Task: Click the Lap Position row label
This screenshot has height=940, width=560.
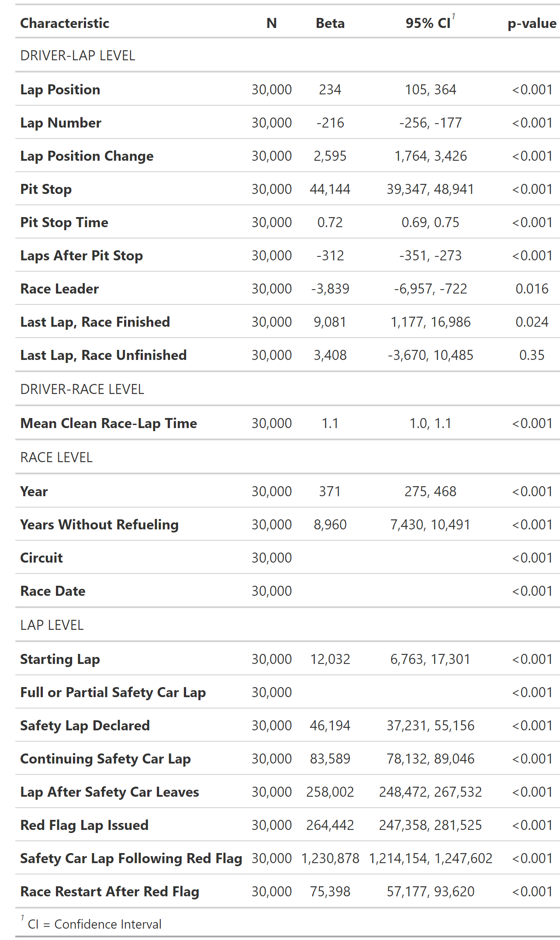Action: click(60, 90)
